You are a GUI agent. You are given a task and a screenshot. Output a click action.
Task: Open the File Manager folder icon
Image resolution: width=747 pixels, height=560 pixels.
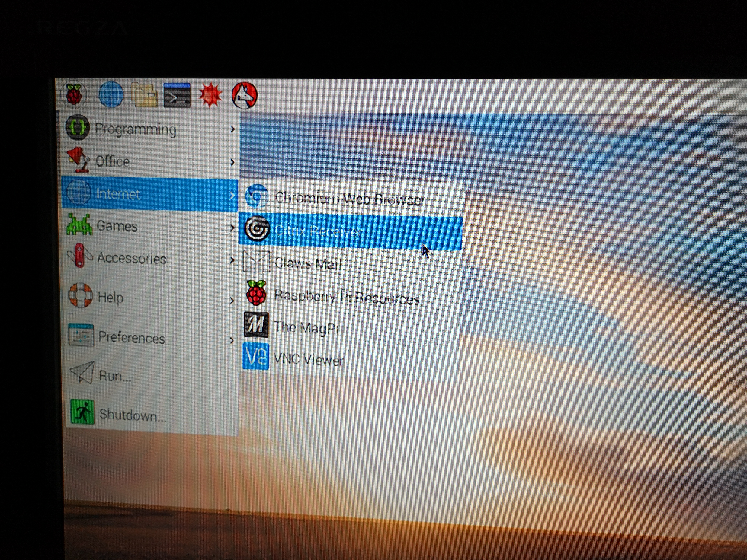click(144, 96)
